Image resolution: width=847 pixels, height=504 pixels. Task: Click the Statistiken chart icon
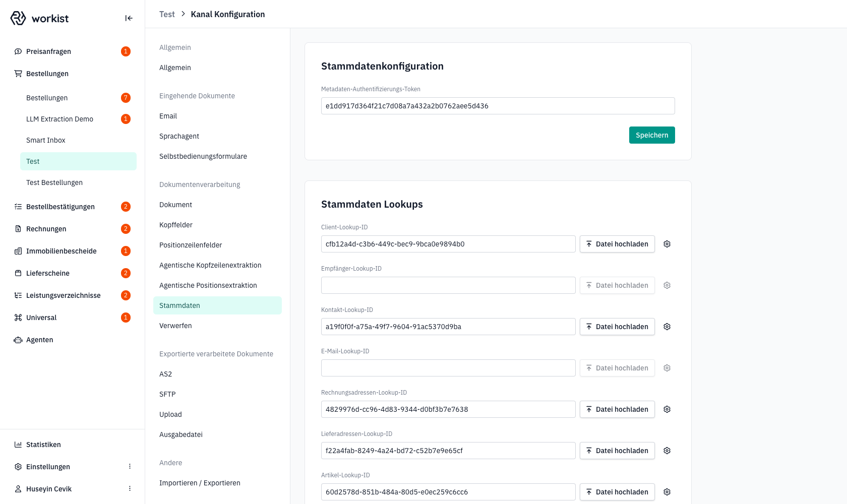[x=18, y=445]
